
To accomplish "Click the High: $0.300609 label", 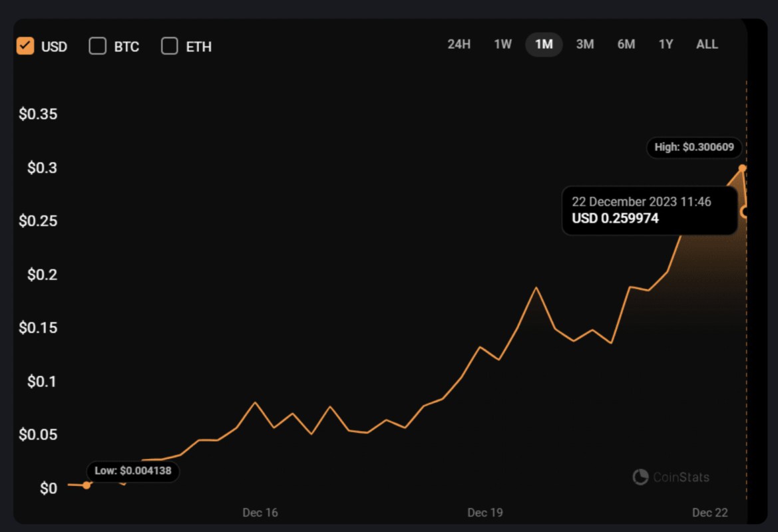I will pyautogui.click(x=694, y=148).
